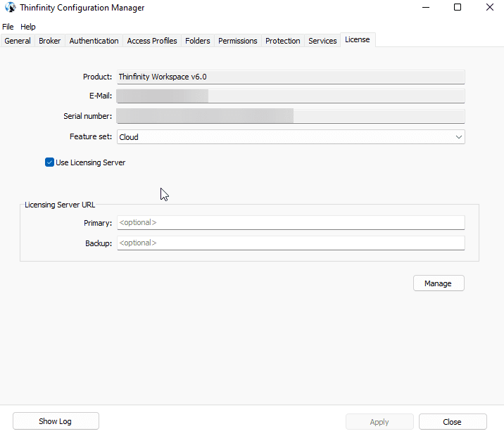Screen dimensions: 504x436
Task: Click the Product field showing Thinfinity Workspace v6.0
Action: pos(291,77)
